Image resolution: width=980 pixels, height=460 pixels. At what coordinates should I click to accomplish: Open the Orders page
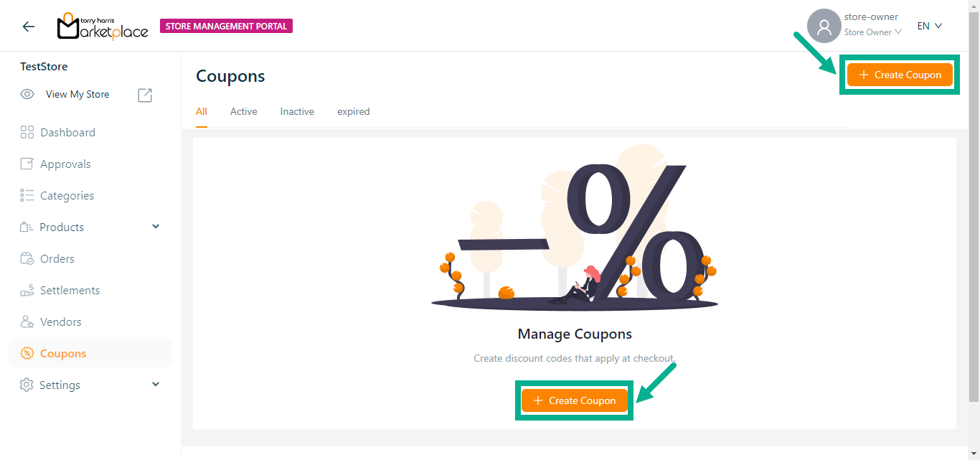[57, 259]
